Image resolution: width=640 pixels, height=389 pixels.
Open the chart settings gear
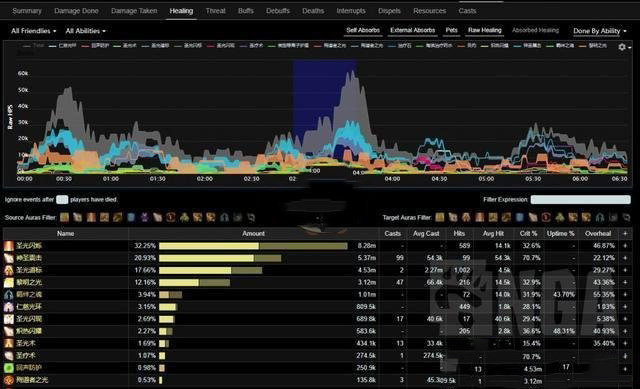click(x=623, y=47)
